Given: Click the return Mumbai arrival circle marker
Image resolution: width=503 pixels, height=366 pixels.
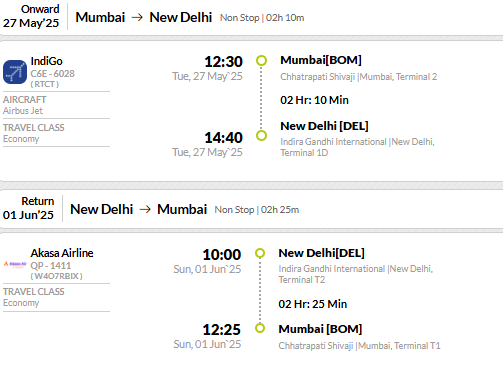Looking at the screenshot, I should [260, 328].
